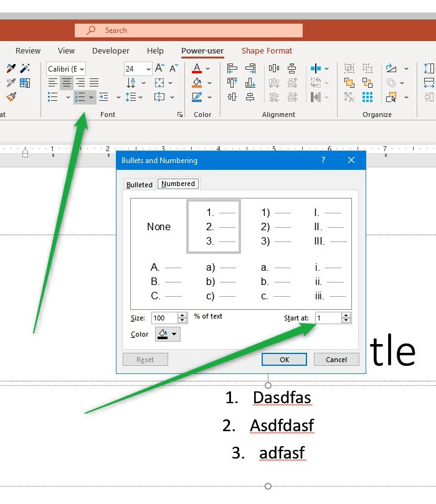This screenshot has height=504, width=436.
Task: Click the text direction icon
Action: click(x=131, y=83)
